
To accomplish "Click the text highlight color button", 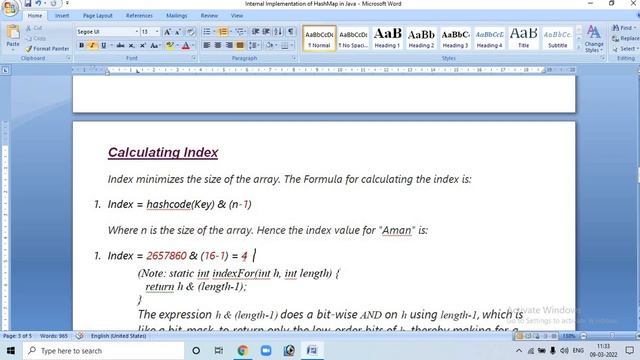I will pyautogui.click(x=170, y=45).
